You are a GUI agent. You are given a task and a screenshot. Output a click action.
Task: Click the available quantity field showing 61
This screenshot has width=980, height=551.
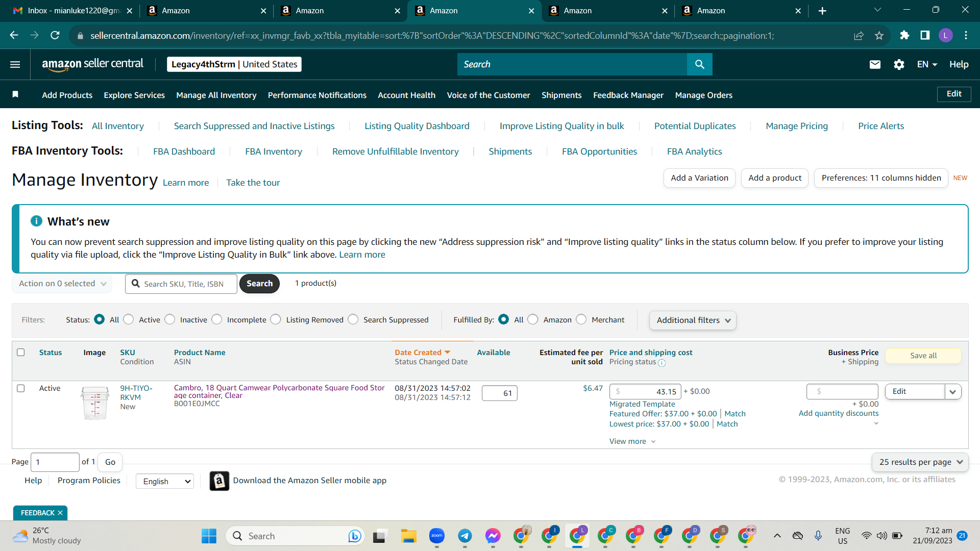click(x=499, y=393)
